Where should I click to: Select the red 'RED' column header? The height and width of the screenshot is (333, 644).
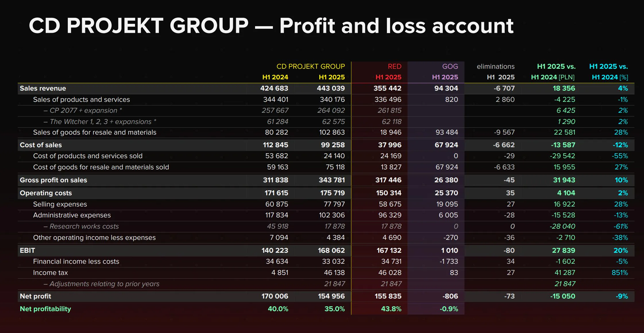[394, 66]
